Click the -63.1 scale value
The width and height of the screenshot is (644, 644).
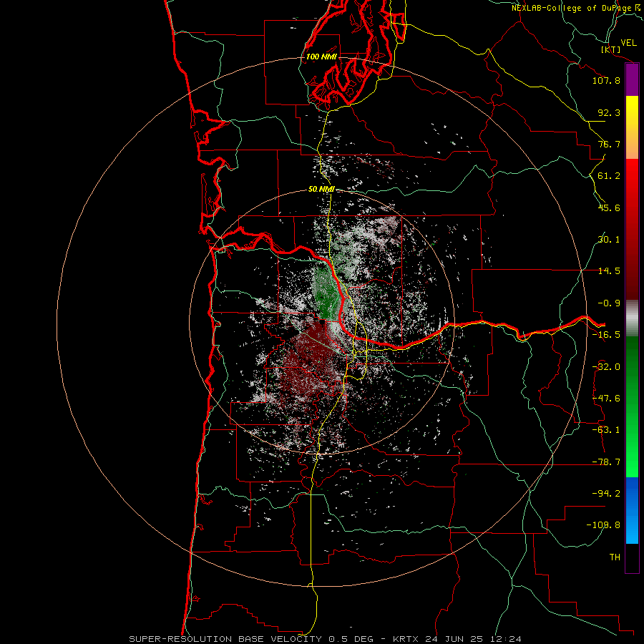tap(606, 430)
